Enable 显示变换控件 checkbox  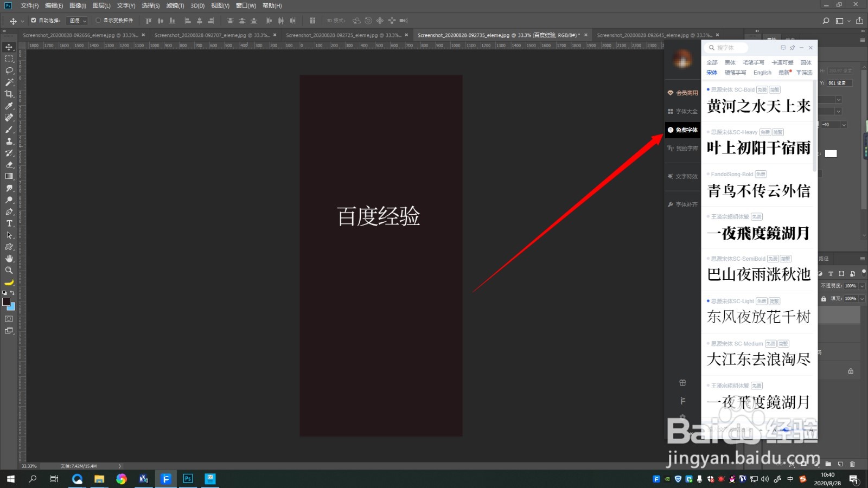(98, 21)
